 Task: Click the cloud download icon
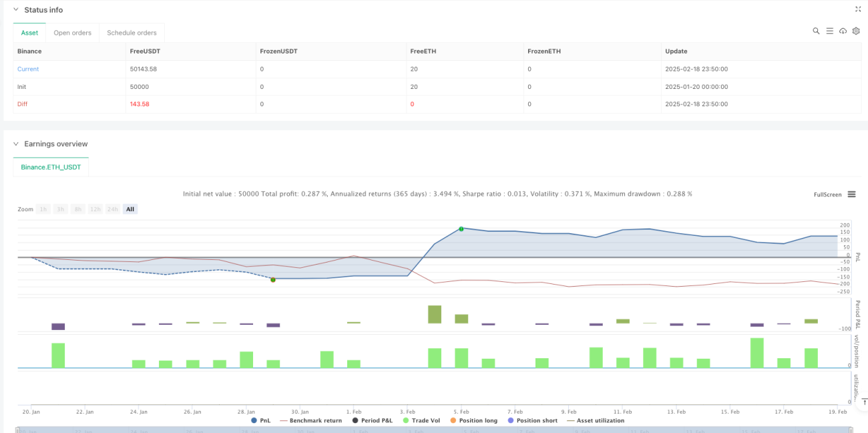point(843,31)
